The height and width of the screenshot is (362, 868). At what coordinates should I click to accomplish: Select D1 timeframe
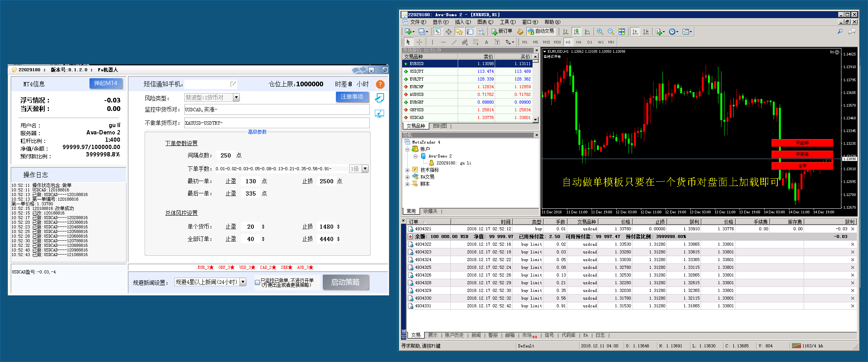[x=590, y=42]
